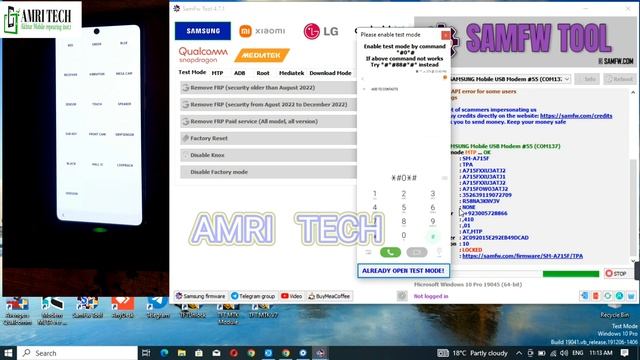Open the samfw.com/firmware/SM-A715F/TPA link

522,256
